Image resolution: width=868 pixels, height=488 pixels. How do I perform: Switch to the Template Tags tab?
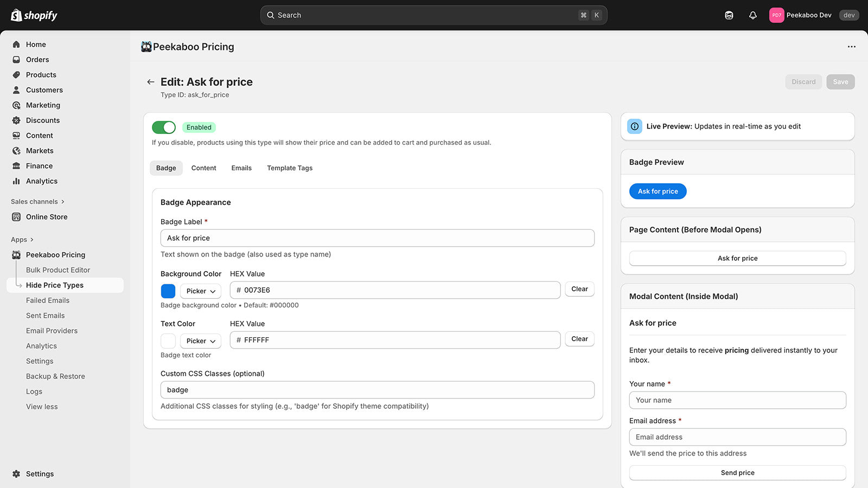[x=290, y=168]
